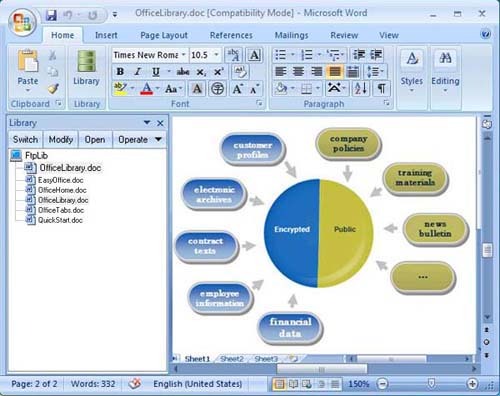Open the Bullets list dropdown arrow
This screenshot has height=396, width=500.
pyautogui.click(x=293, y=55)
